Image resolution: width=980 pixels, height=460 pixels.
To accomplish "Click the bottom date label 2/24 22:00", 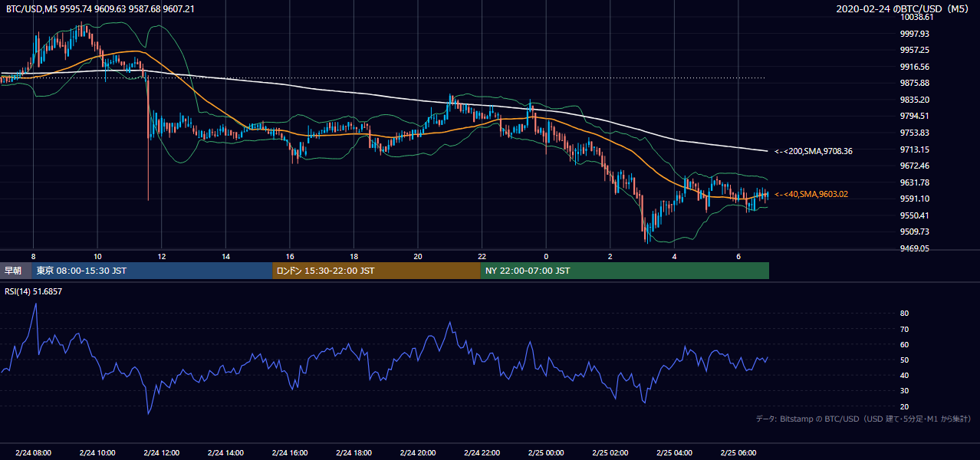I will tap(482, 453).
